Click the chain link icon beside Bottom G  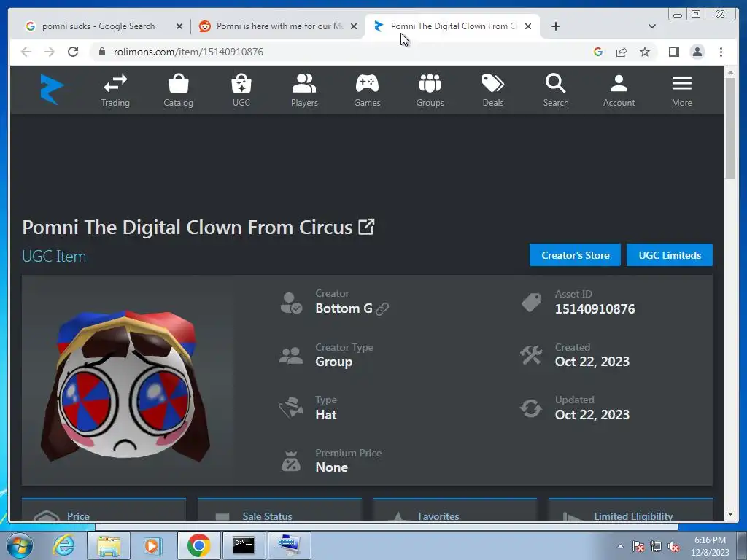click(x=382, y=309)
